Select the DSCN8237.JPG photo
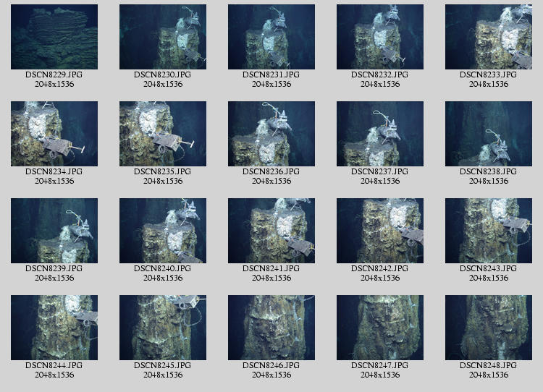Viewport: 543px width, 392px height. (x=380, y=134)
